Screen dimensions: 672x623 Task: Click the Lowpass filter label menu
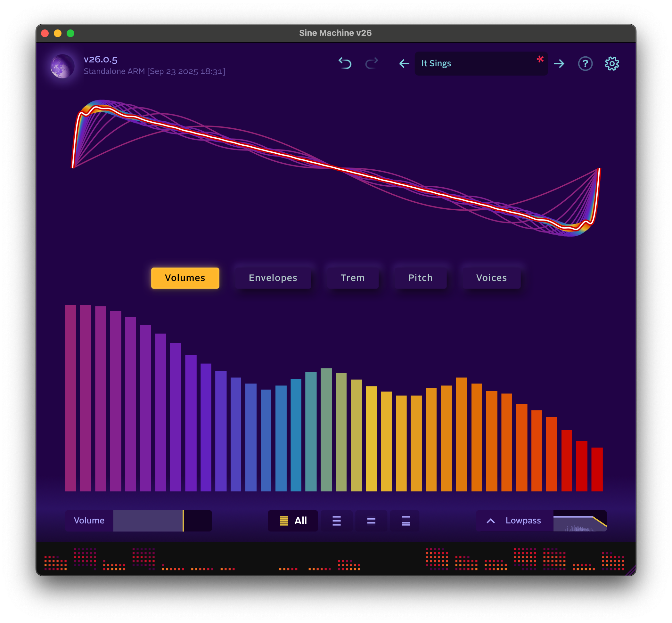pos(523,521)
